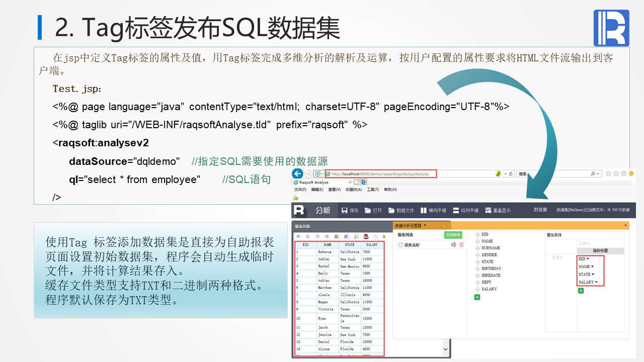Click the red print report icon

tap(366, 236)
